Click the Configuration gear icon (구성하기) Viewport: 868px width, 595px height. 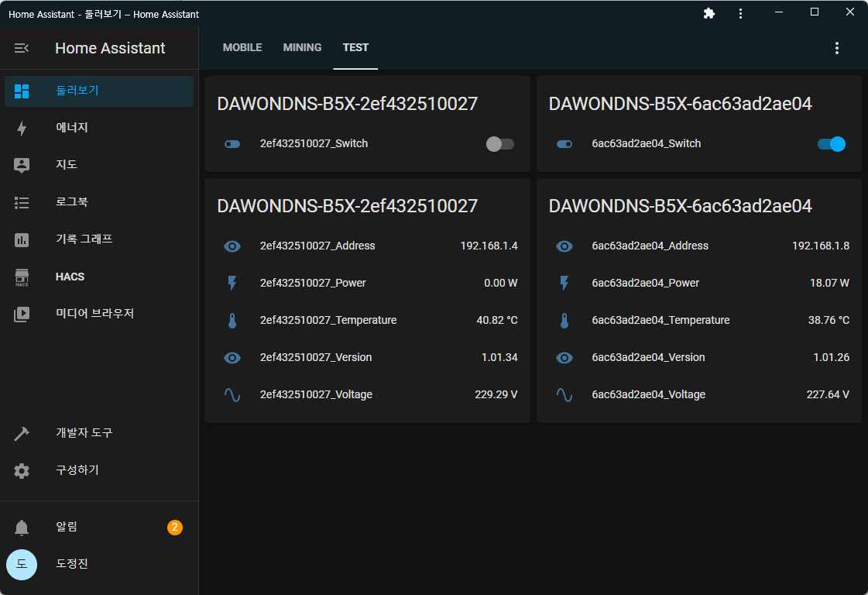[22, 470]
